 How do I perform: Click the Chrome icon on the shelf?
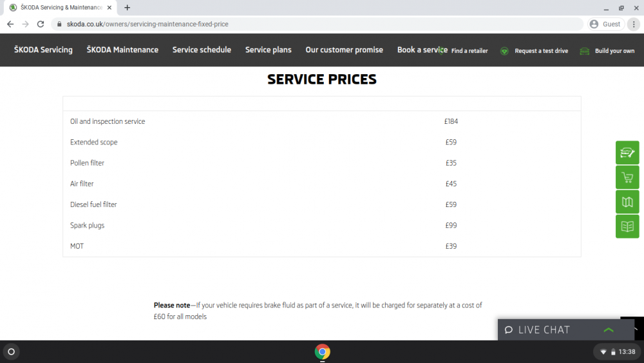[322, 352]
